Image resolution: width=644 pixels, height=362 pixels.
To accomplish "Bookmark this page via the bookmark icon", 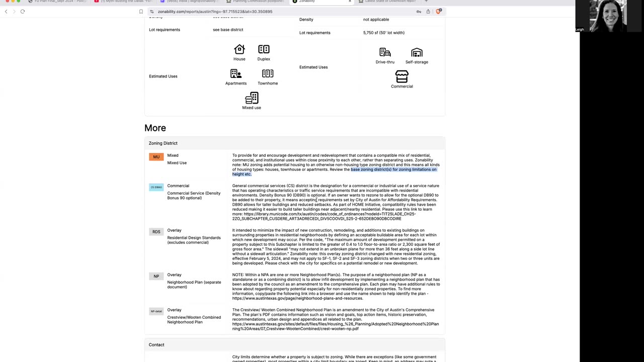I will tap(141, 12).
